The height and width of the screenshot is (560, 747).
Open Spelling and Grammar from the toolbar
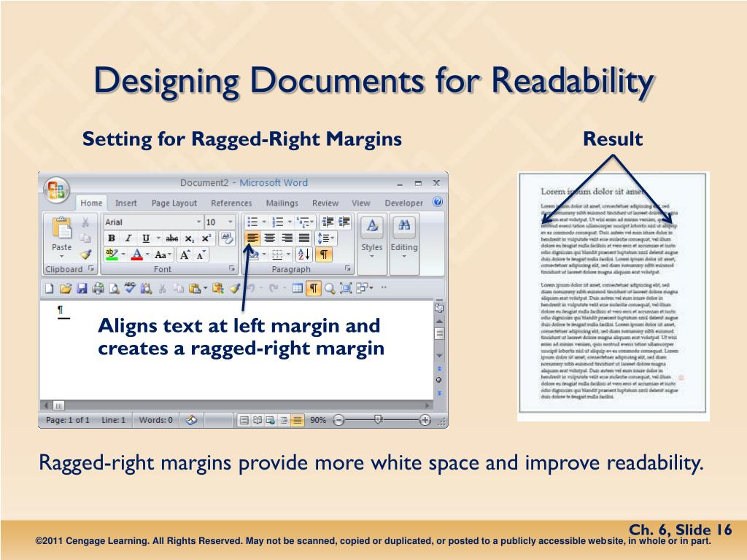tap(130, 289)
